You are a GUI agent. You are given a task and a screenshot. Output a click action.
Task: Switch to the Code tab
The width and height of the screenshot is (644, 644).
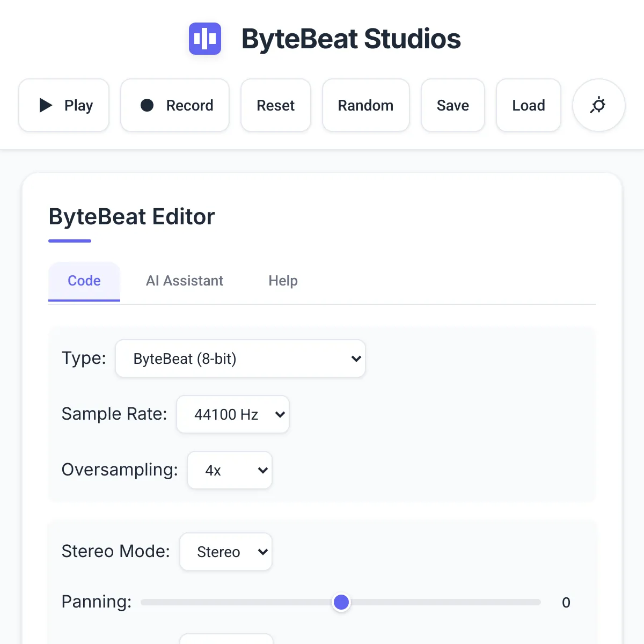click(x=84, y=281)
